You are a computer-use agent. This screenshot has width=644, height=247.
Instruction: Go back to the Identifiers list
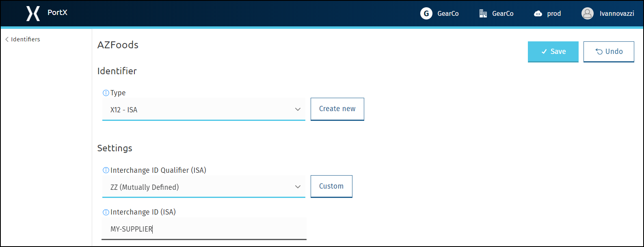pos(23,39)
